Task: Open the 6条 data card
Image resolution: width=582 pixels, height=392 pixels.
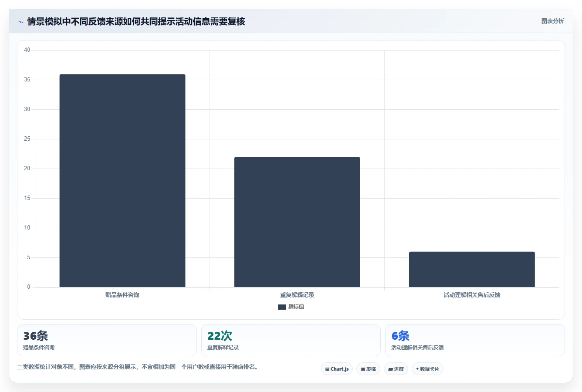Action: pyautogui.click(x=475, y=340)
